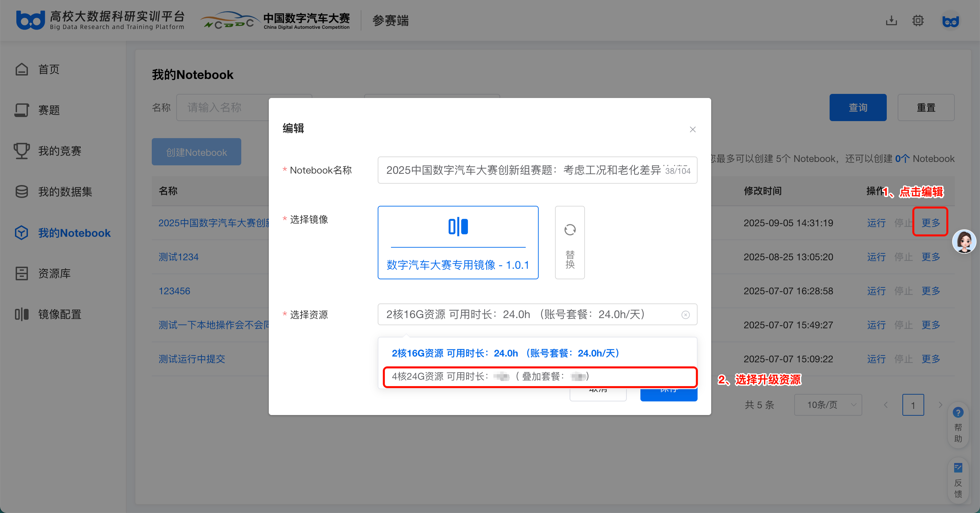The height and width of the screenshot is (513, 980).
Task: Close the 编辑 dialog with the X
Action: pyautogui.click(x=693, y=130)
